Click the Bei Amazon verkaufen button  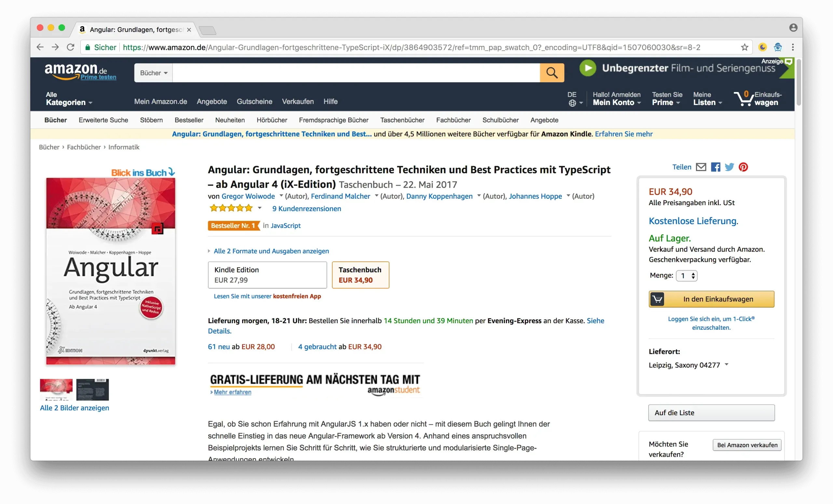tap(747, 445)
